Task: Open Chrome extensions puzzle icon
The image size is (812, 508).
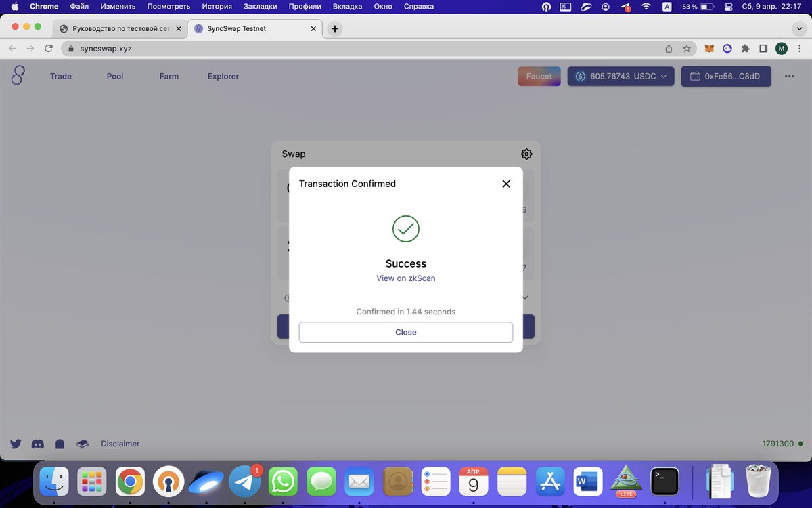Action: coord(746,49)
